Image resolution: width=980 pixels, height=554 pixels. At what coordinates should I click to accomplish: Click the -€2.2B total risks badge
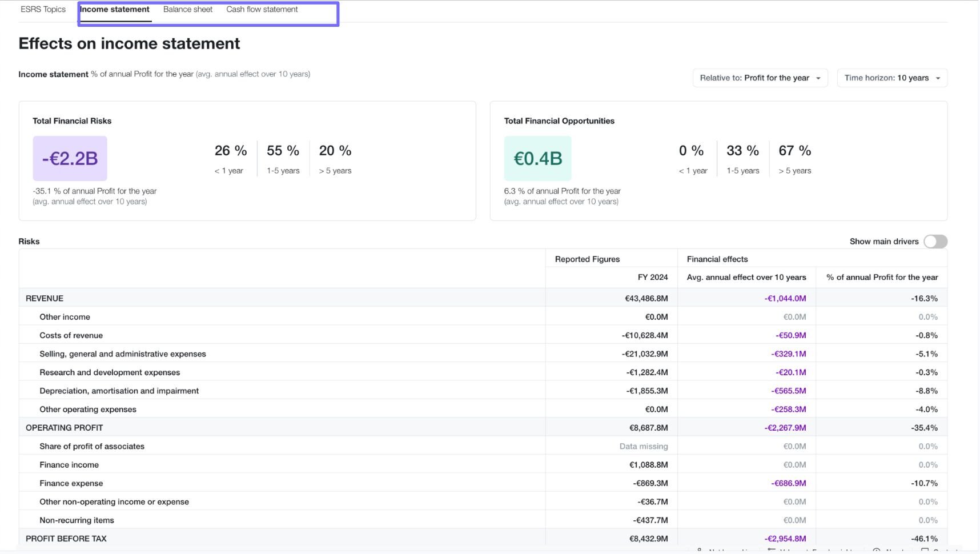70,158
